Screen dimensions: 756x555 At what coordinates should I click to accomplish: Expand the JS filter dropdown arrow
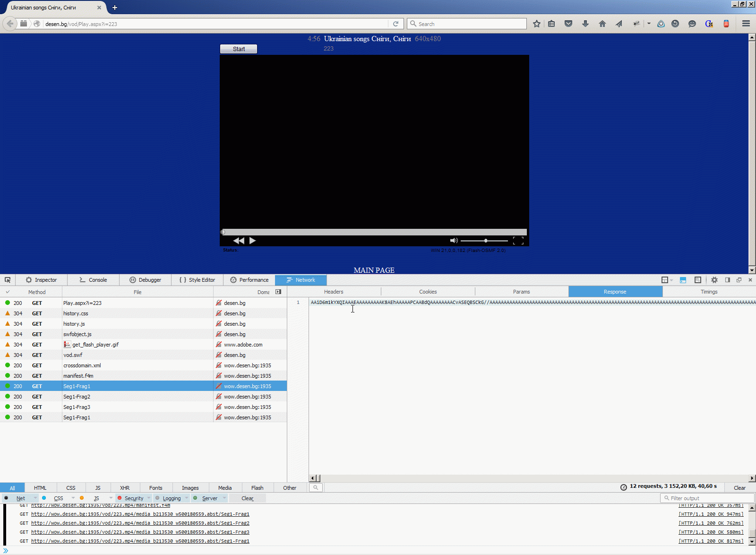point(111,498)
